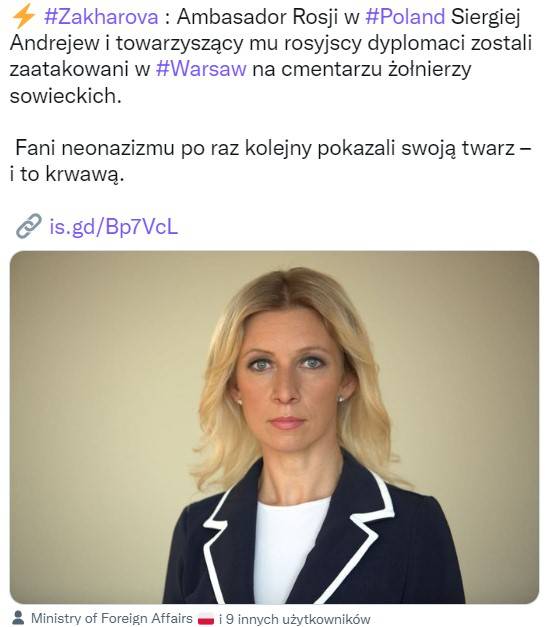Image resolution: width=546 pixels, height=627 pixels.
Task: Click the Polish flag emoji
Action: tap(206, 619)
